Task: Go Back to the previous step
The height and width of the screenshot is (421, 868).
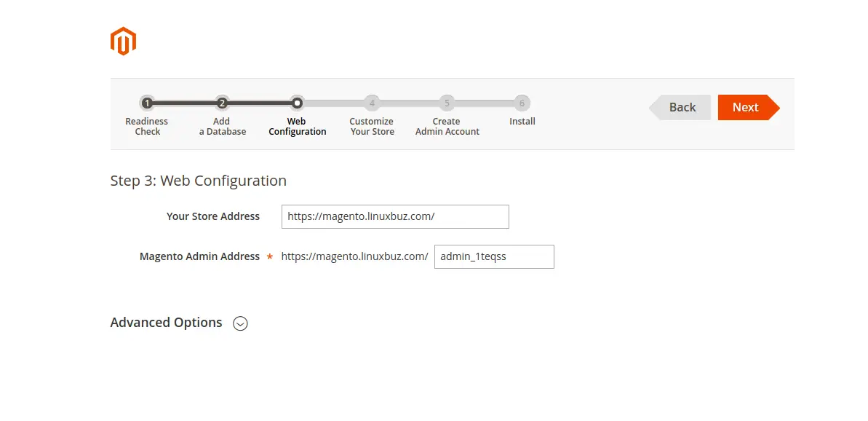Action: 680,108
